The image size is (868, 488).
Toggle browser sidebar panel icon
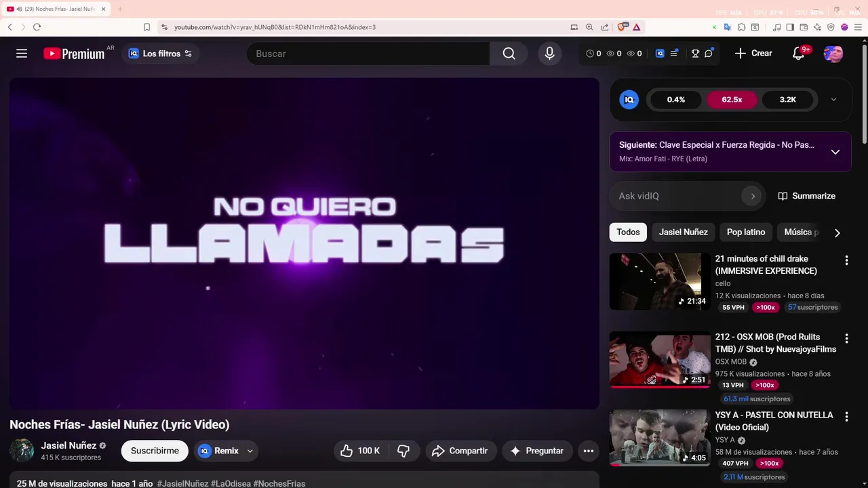[790, 27]
